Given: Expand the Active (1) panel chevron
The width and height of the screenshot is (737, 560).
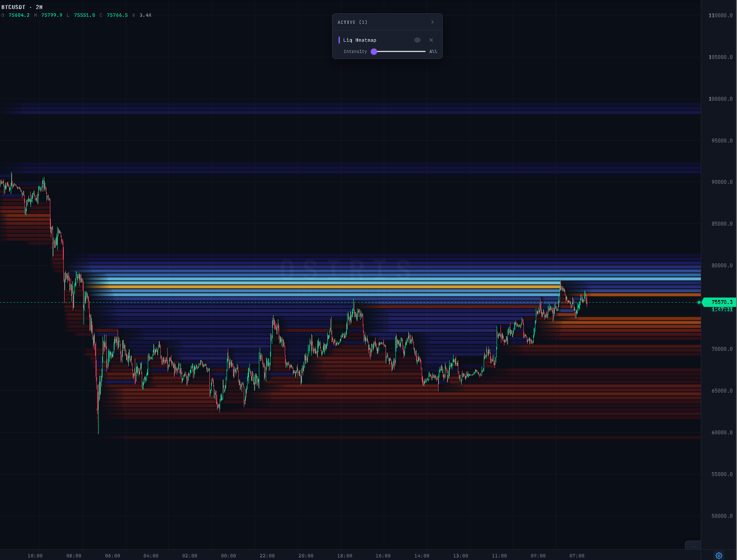Looking at the screenshot, I should (x=432, y=22).
